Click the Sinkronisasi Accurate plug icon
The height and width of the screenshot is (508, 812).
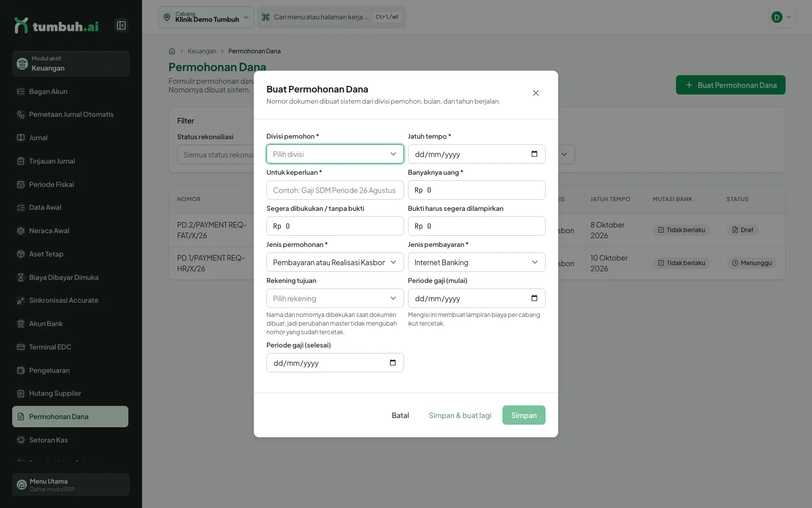pyautogui.click(x=21, y=301)
